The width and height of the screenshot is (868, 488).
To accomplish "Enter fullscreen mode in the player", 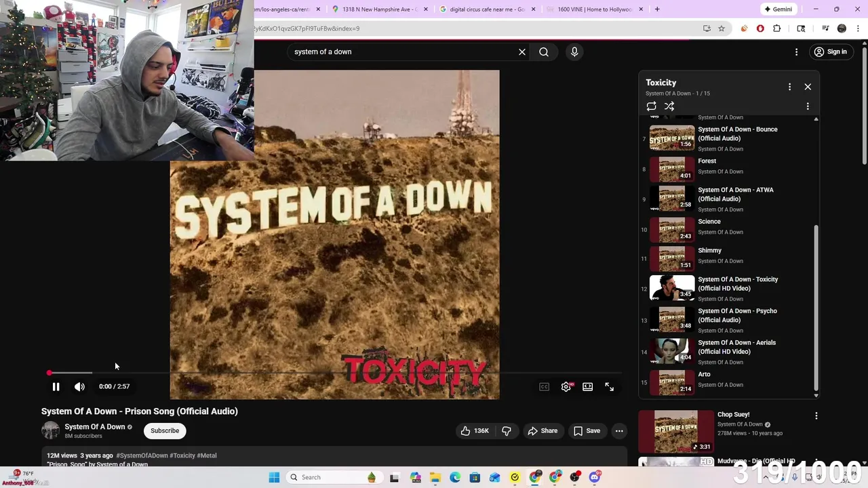I will point(610,386).
